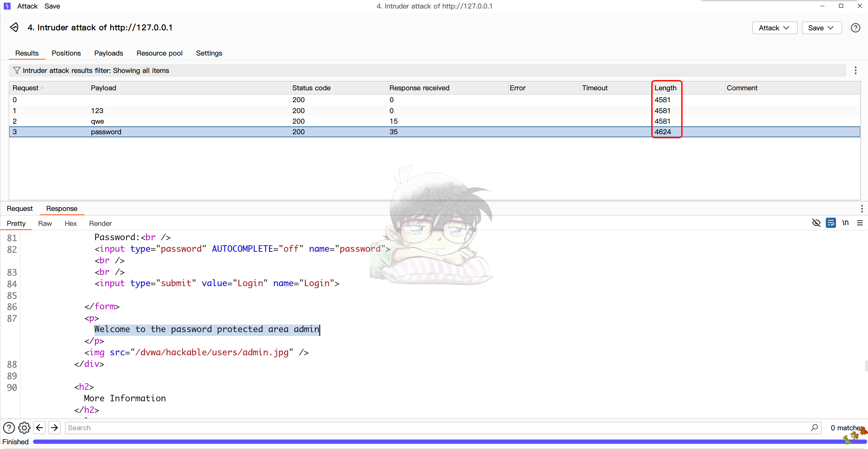Sort by the Error column header

(x=544, y=88)
